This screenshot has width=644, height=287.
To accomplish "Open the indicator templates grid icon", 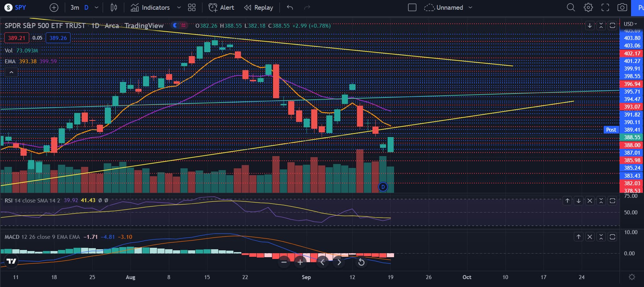I will click(192, 7).
